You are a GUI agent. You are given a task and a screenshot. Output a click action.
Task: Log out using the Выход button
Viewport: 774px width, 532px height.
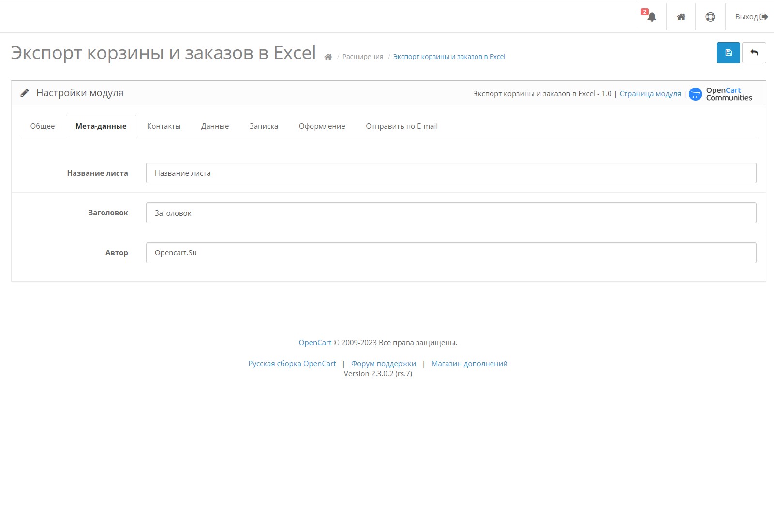[x=751, y=17]
